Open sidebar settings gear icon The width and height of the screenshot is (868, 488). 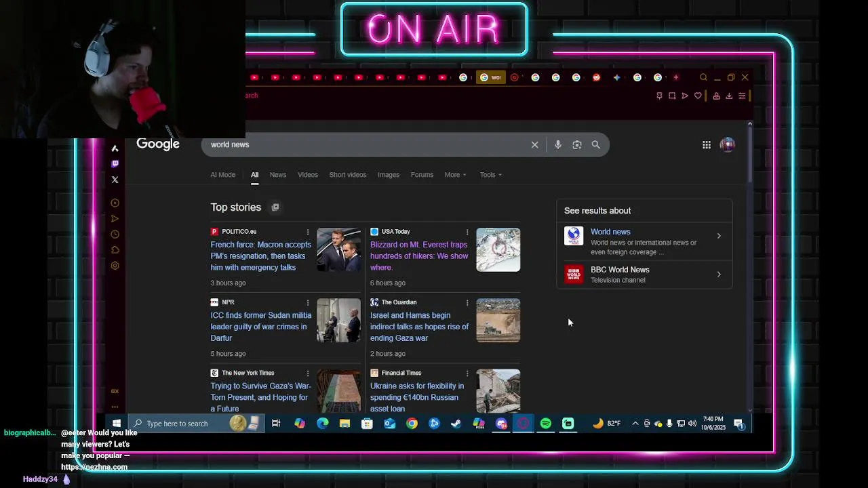[115, 266]
